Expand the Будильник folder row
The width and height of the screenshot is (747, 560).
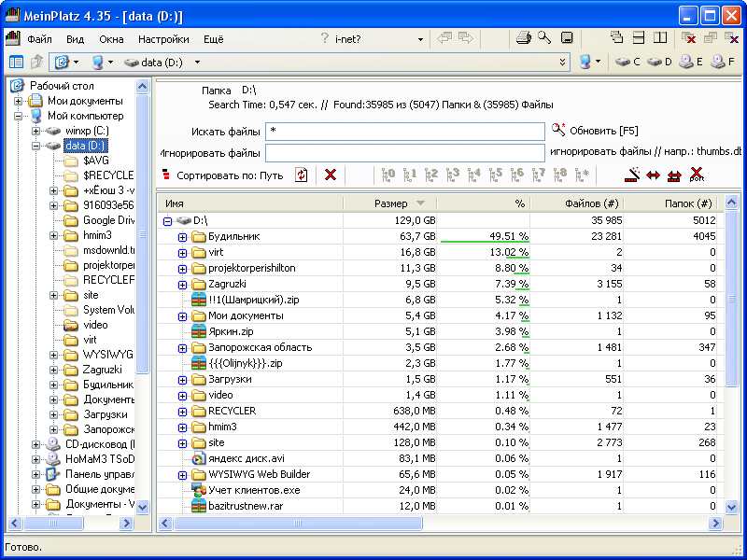(x=182, y=237)
